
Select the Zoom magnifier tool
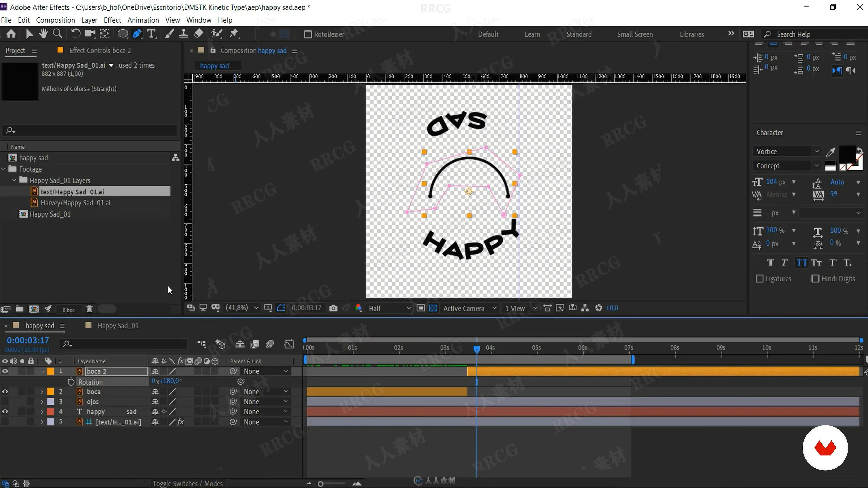coord(58,34)
